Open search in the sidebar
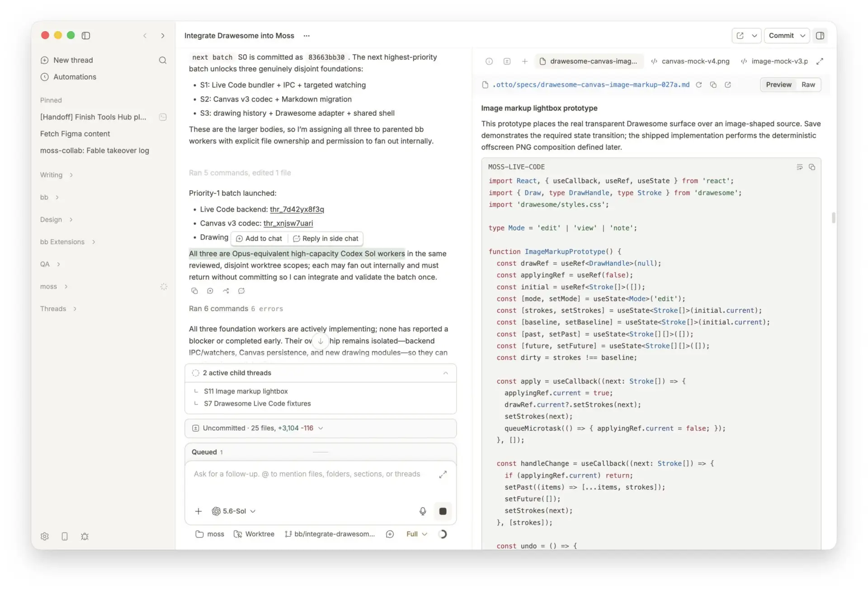The height and width of the screenshot is (591, 868). click(x=162, y=60)
